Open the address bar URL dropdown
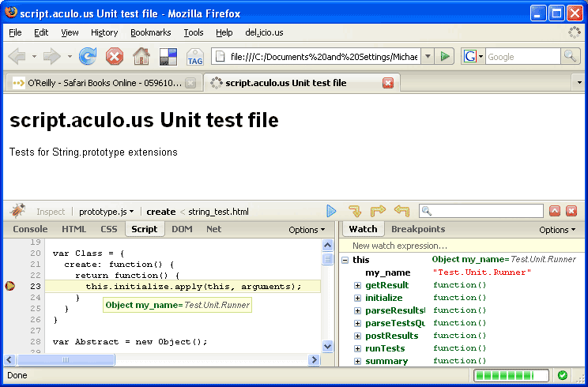The image size is (588, 387). pos(428,57)
